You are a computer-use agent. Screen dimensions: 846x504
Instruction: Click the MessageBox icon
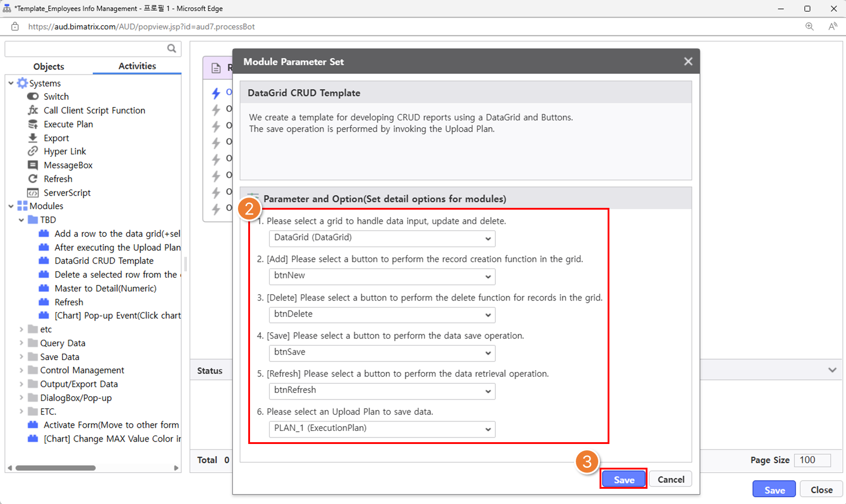pyautogui.click(x=33, y=165)
